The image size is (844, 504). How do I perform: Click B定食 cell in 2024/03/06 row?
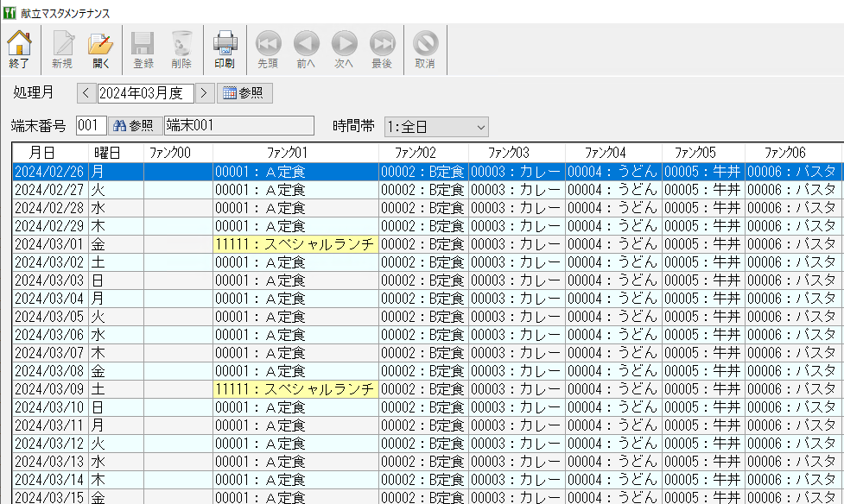423,335
